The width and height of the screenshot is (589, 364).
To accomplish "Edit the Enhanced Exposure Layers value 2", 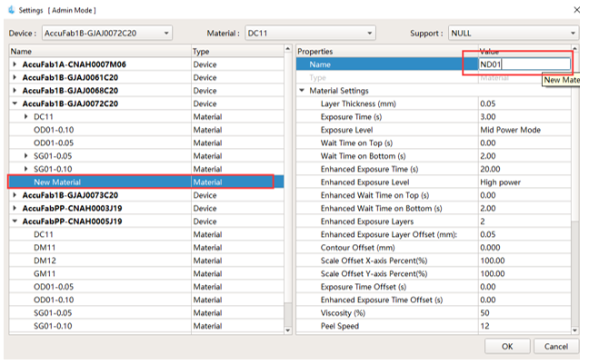I will (x=524, y=221).
